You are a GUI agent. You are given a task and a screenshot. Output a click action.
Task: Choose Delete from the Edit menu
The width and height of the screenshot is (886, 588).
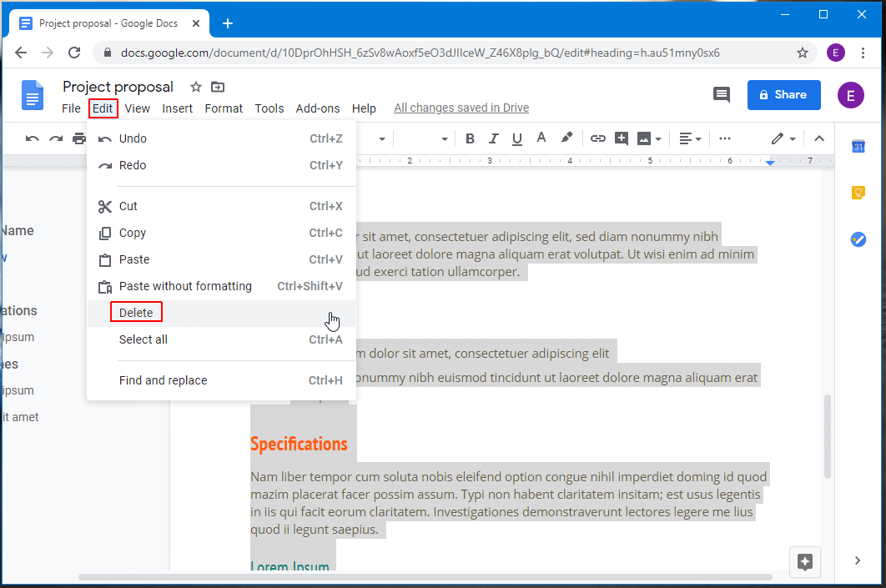[x=136, y=313]
